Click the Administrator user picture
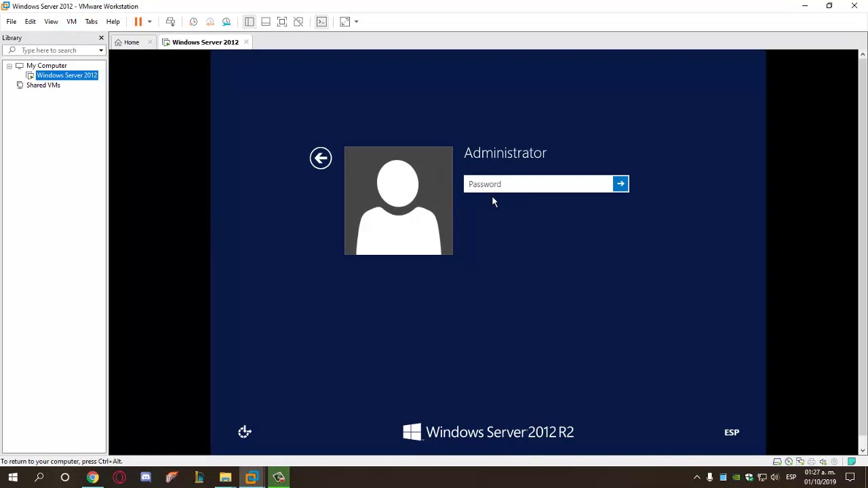Image resolution: width=868 pixels, height=488 pixels. pyautogui.click(x=399, y=201)
